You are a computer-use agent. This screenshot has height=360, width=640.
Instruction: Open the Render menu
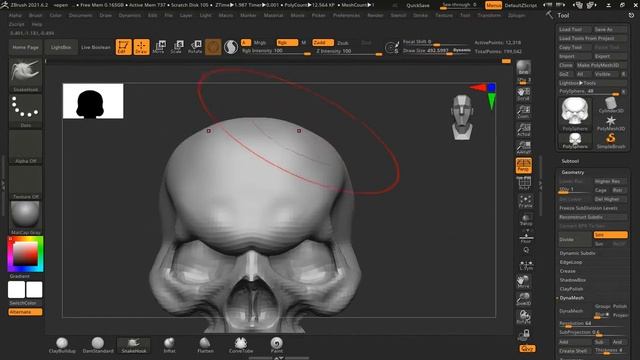click(376, 15)
